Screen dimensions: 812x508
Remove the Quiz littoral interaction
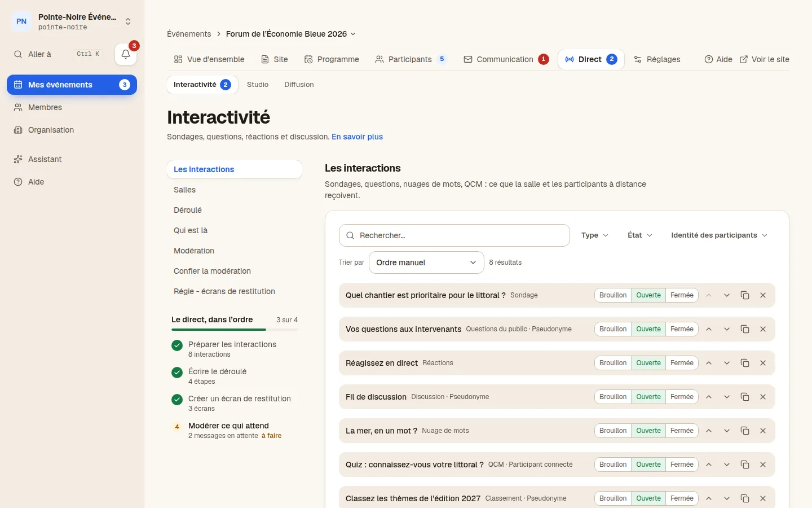click(763, 465)
